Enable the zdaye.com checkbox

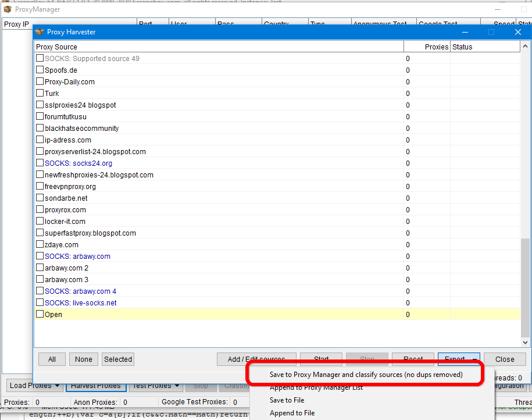(40, 244)
